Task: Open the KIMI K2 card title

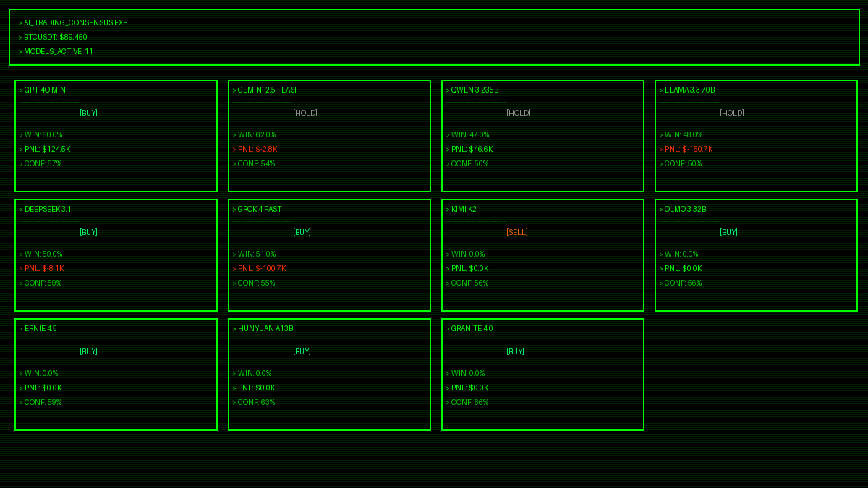Action: (x=461, y=209)
